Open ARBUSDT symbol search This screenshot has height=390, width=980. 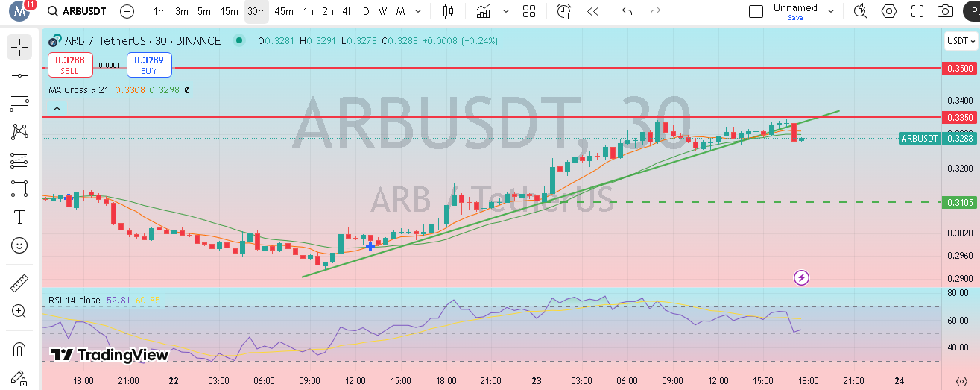click(76, 11)
